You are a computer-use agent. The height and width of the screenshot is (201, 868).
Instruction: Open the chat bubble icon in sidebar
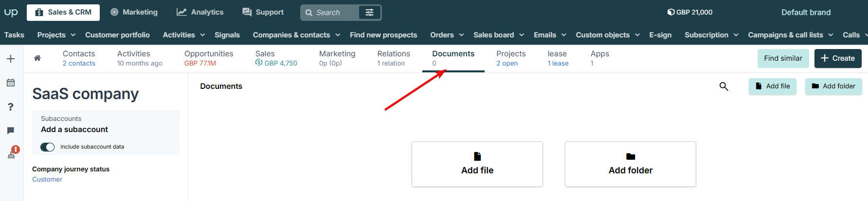11,131
